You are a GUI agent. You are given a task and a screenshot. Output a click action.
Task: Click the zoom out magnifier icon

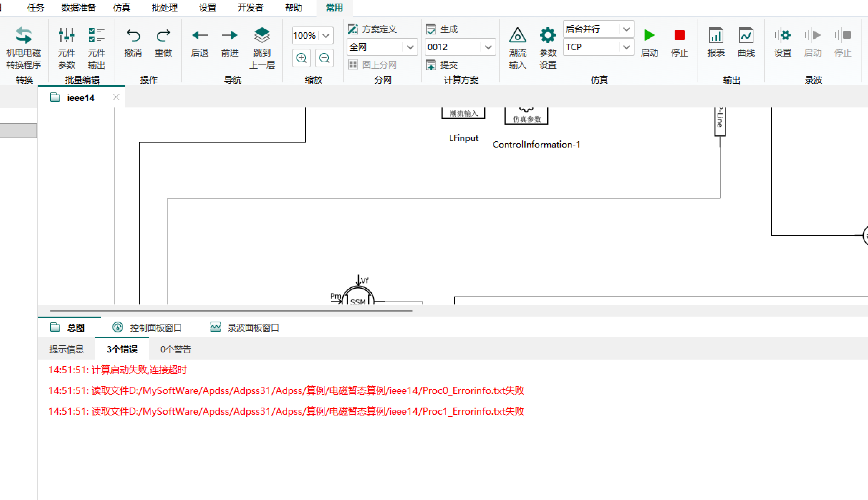click(324, 58)
